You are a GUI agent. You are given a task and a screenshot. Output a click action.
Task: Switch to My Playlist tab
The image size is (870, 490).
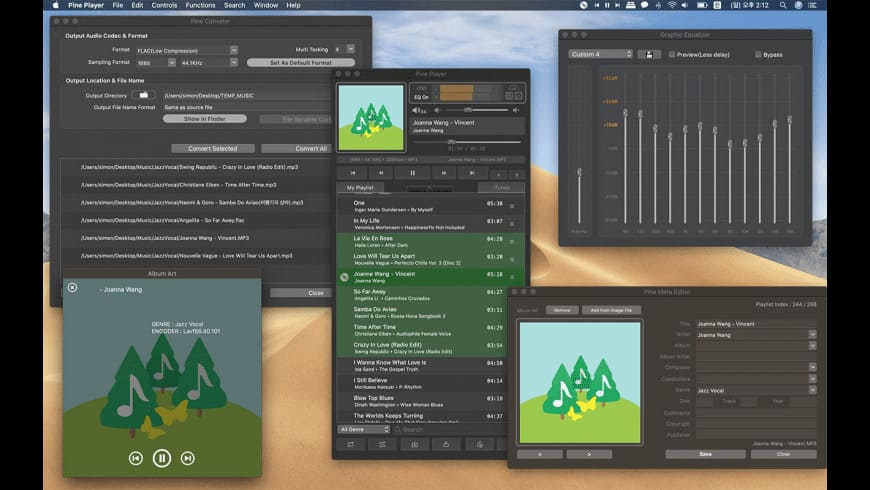pyautogui.click(x=360, y=188)
